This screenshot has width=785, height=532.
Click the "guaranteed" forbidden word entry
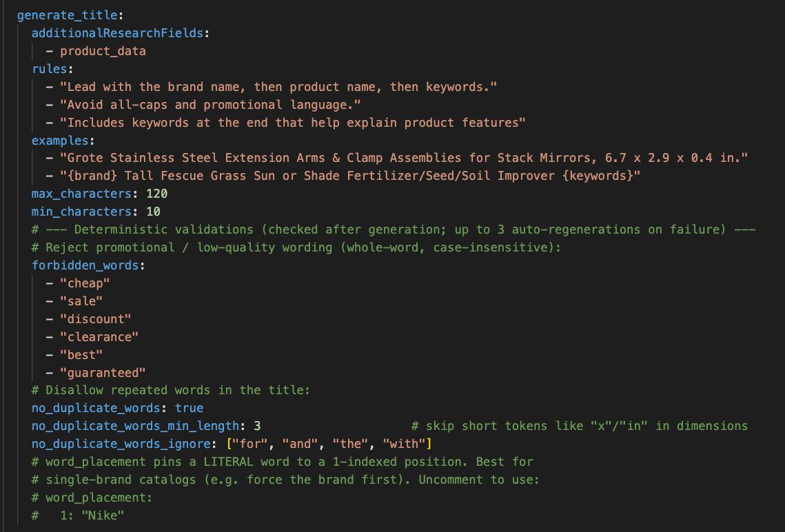(103, 374)
